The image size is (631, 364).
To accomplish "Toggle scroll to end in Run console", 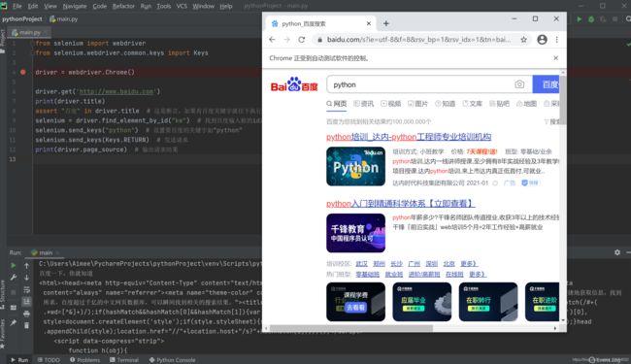I will tap(26, 301).
